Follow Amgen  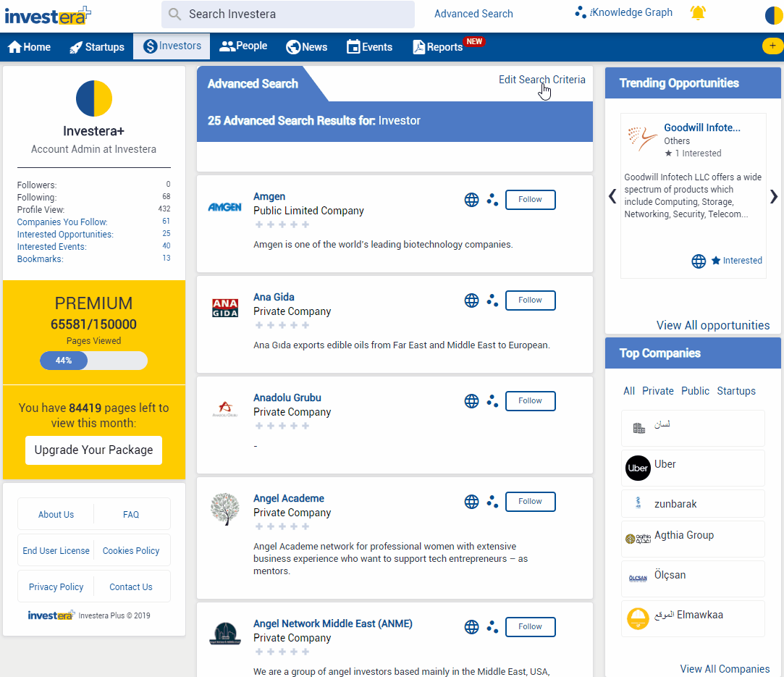530,200
